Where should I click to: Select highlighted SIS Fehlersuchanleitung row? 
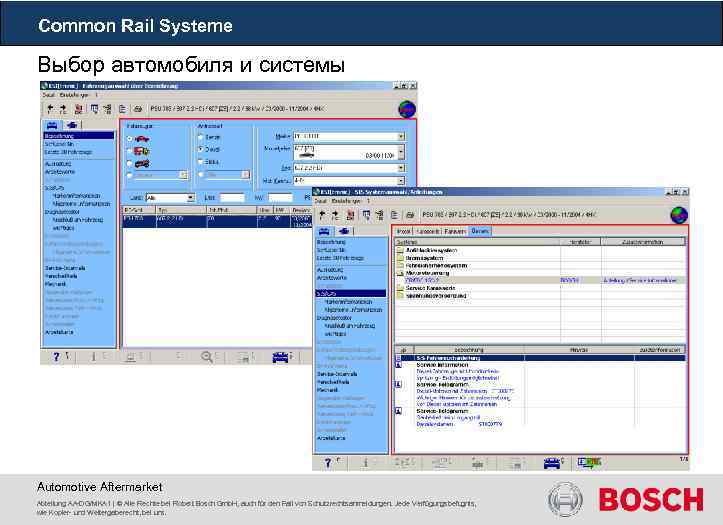coord(541,358)
